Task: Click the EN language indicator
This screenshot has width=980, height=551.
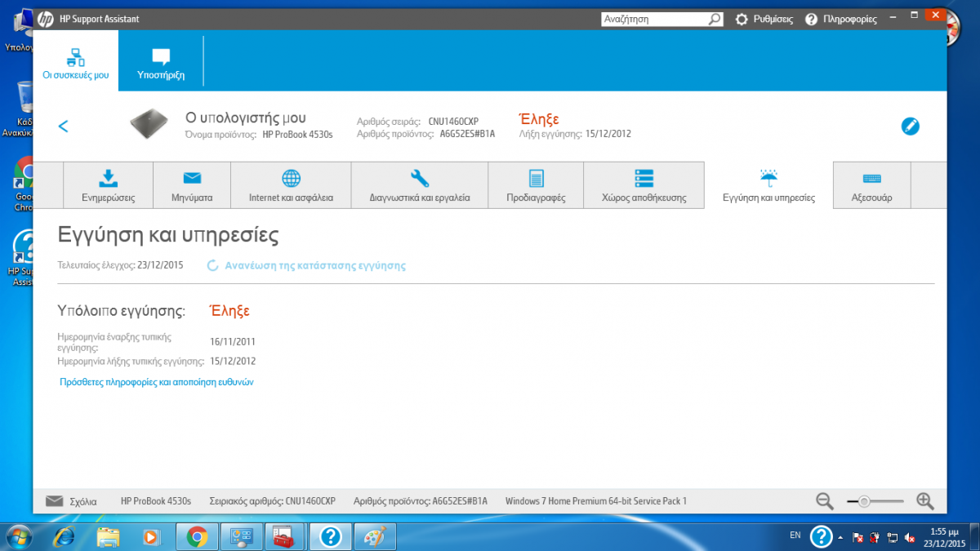Action: [795, 535]
